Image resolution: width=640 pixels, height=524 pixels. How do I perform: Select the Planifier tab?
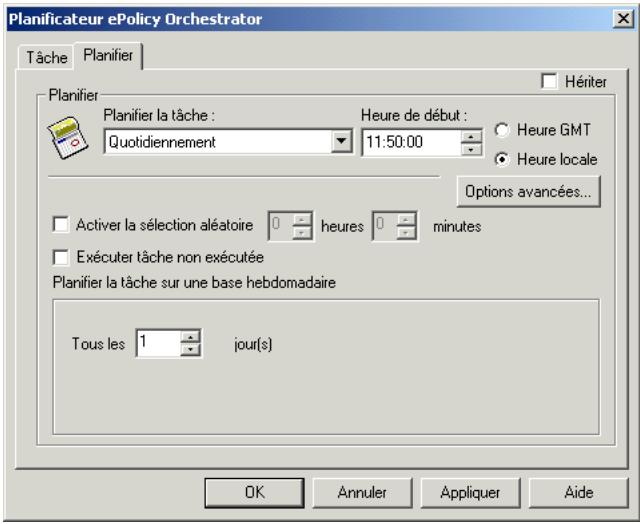108,55
